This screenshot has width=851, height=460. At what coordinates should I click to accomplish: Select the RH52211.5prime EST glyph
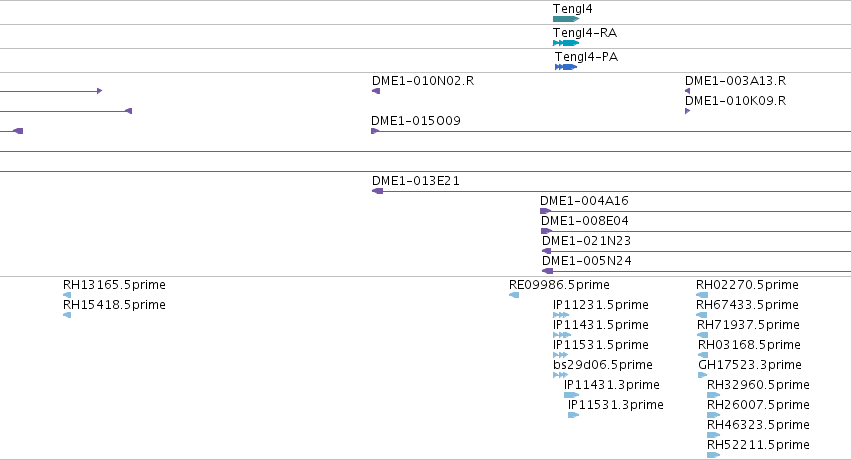[714, 455]
